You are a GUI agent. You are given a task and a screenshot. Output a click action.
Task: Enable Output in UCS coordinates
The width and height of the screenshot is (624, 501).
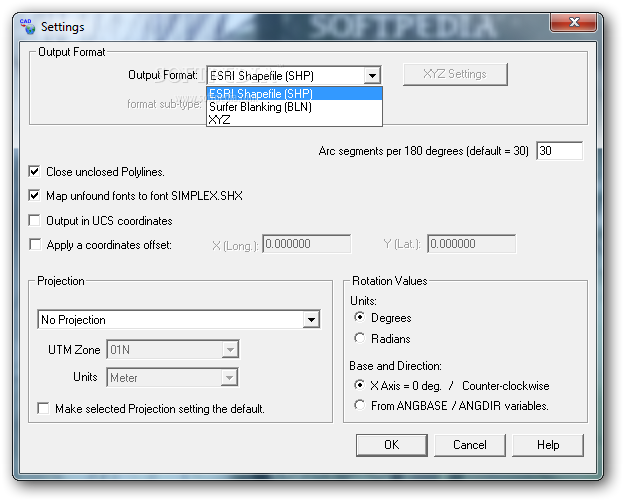click(34, 220)
